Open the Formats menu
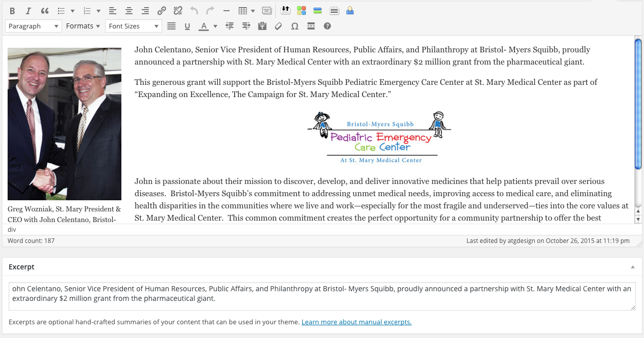 coord(83,26)
